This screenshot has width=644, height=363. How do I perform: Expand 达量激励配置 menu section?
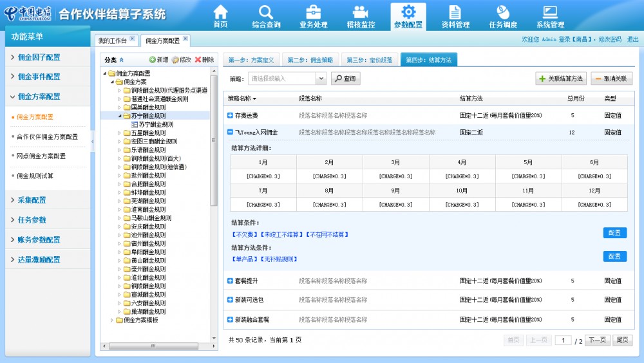[x=48, y=259]
